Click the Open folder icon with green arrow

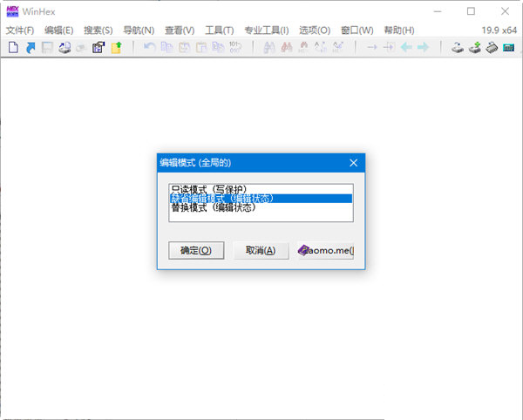coord(115,48)
